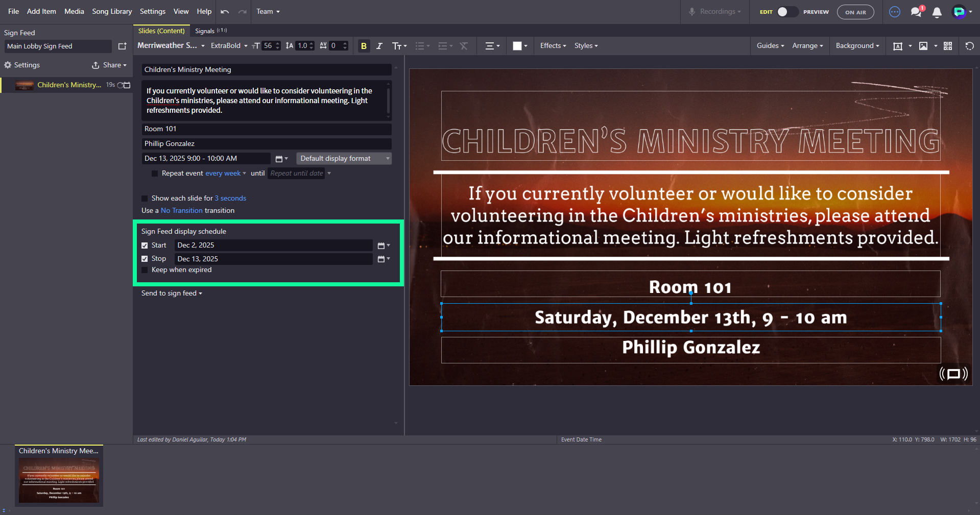Viewport: 980px width, 515px height.
Task: Toggle bold formatting
Action: 364,46
